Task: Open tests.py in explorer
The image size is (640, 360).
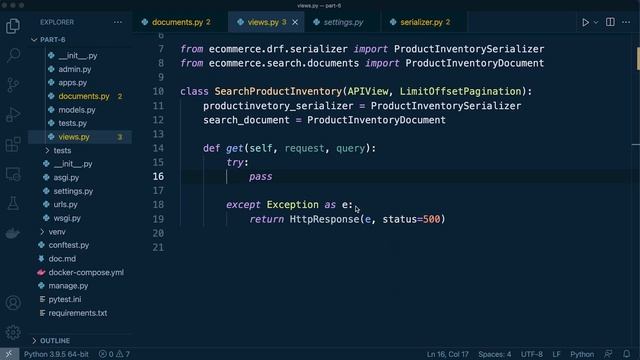Action: tap(72, 123)
